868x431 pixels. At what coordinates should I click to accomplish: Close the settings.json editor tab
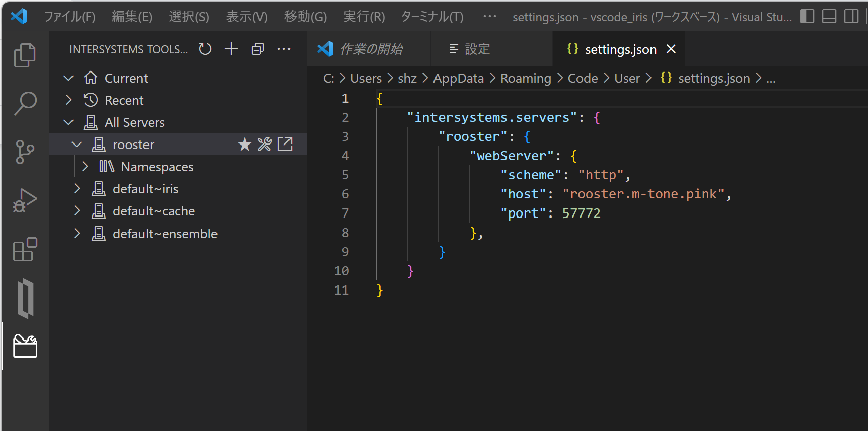671,49
